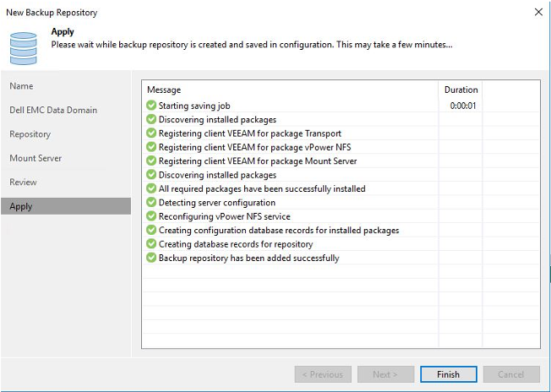This screenshot has width=551, height=392.
Task: Click check icon beside Detecting server configuration
Action: pyautogui.click(x=151, y=203)
